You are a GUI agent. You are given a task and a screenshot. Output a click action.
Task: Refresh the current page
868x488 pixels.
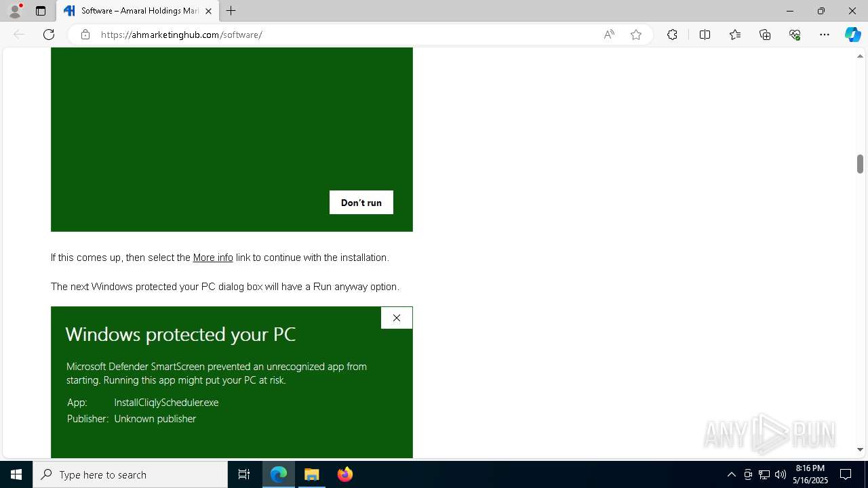(49, 35)
